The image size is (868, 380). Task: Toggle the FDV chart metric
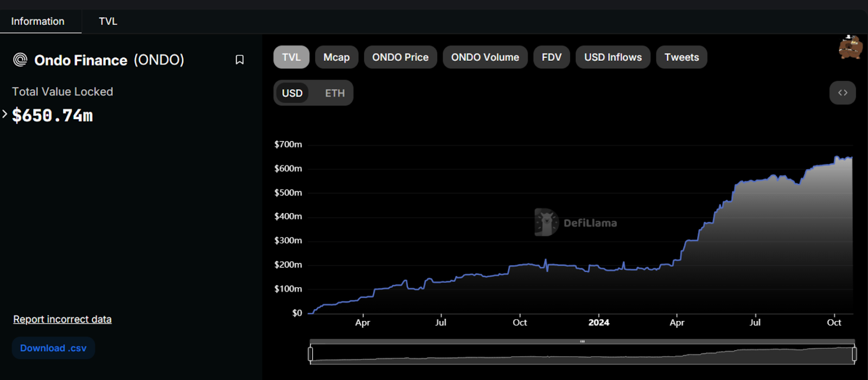(552, 57)
